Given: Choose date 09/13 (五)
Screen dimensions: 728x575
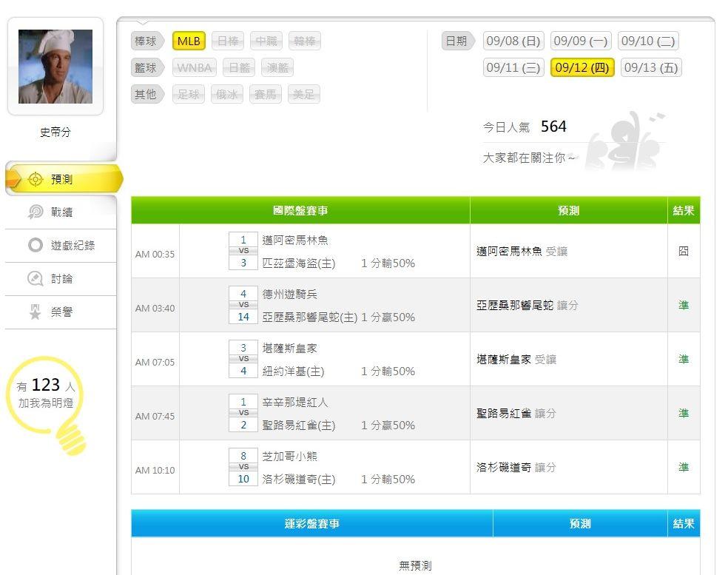Looking at the screenshot, I should point(651,67).
